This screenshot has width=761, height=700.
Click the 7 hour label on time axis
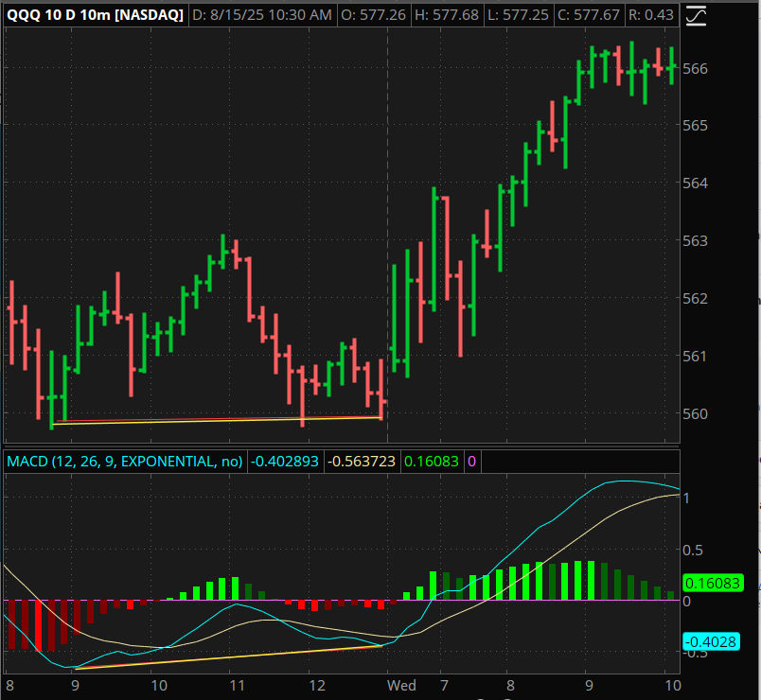click(444, 686)
